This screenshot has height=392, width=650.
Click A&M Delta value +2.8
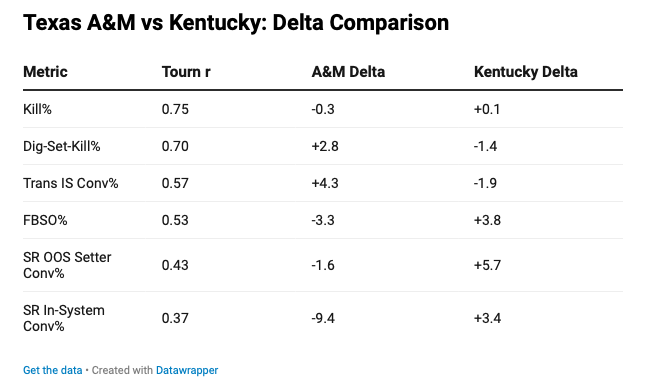(x=325, y=146)
